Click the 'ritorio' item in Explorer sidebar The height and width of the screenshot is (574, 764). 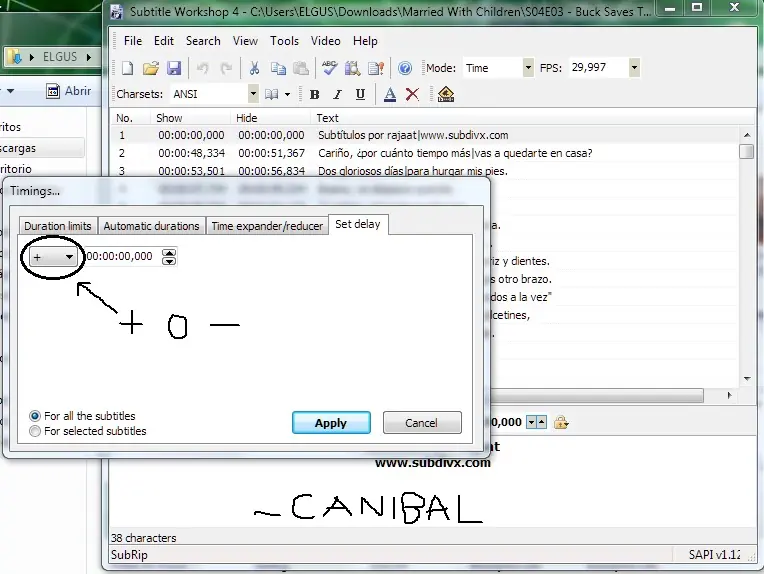16,169
